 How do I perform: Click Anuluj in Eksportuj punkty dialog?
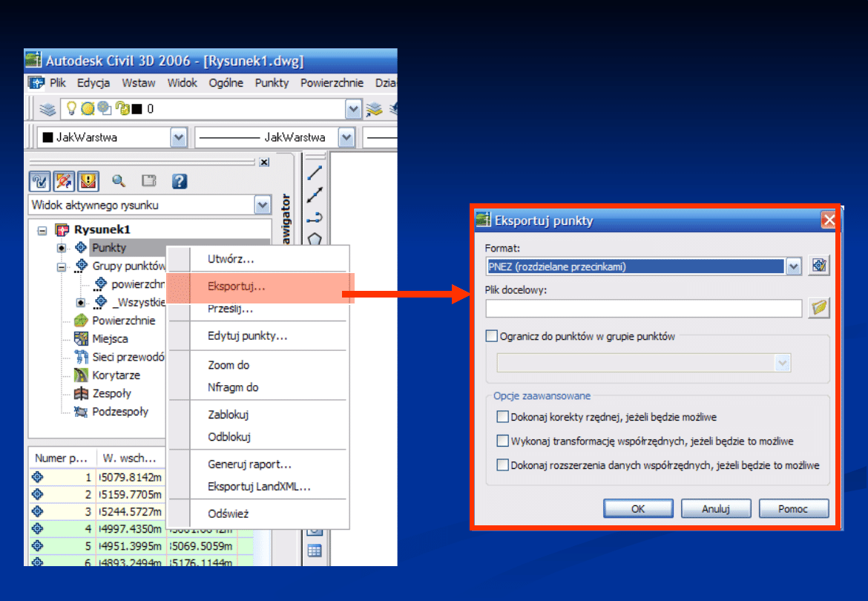(x=716, y=508)
